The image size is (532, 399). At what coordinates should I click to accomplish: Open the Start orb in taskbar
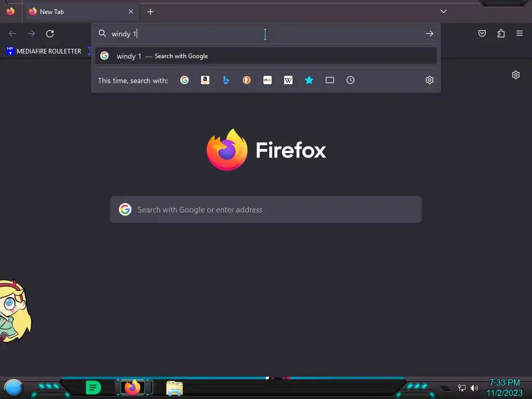[13, 388]
